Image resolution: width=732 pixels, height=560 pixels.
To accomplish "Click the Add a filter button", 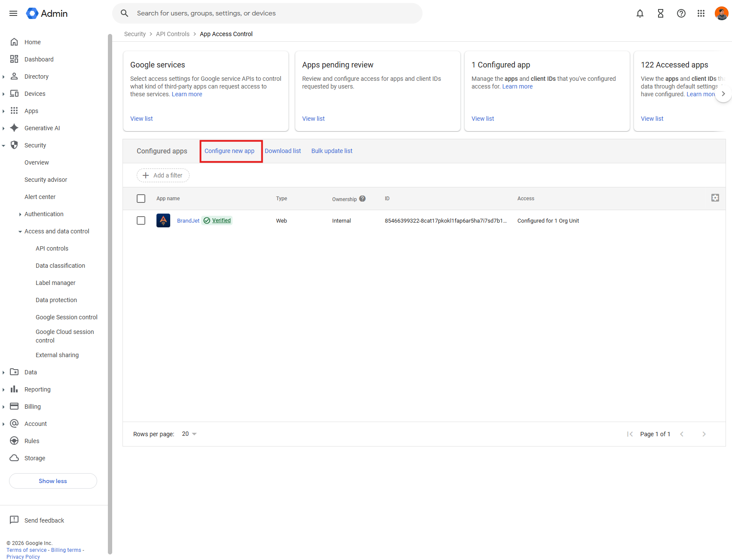I will click(x=163, y=175).
